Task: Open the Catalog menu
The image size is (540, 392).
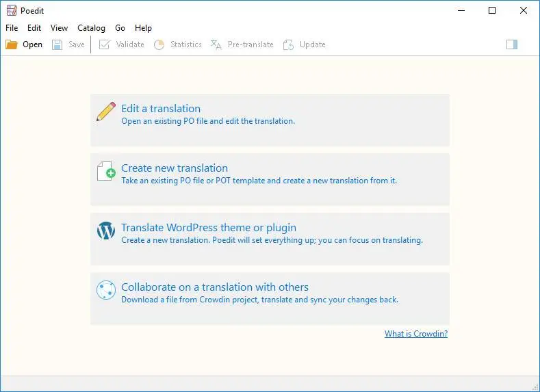Action: tap(91, 28)
